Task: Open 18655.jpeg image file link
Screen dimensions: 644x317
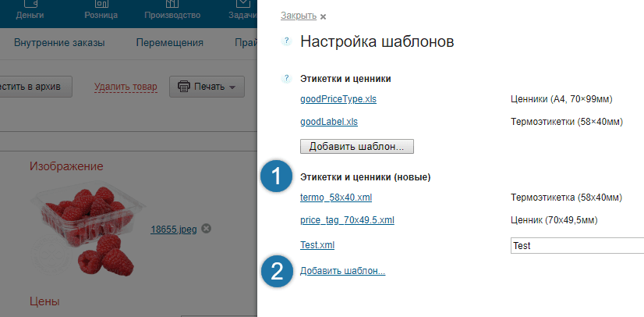Action: click(x=174, y=229)
